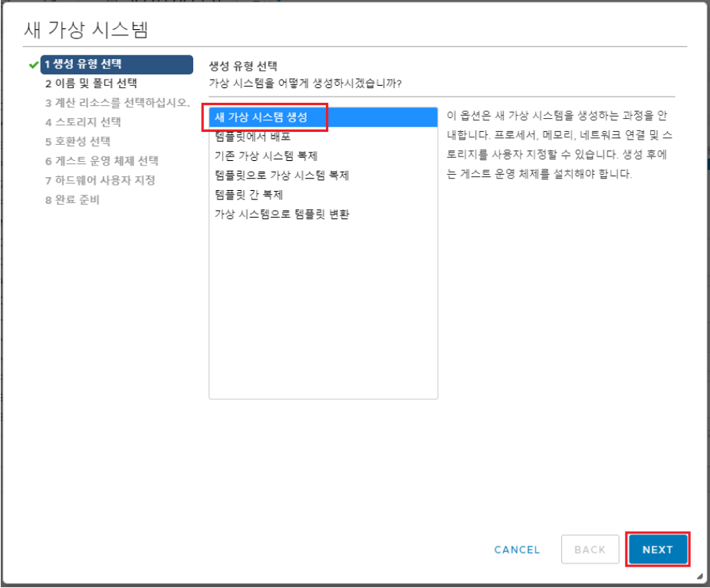Image resolution: width=710 pixels, height=588 pixels.
Task: Click the green checkmark beside step 1
Action: coord(34,64)
